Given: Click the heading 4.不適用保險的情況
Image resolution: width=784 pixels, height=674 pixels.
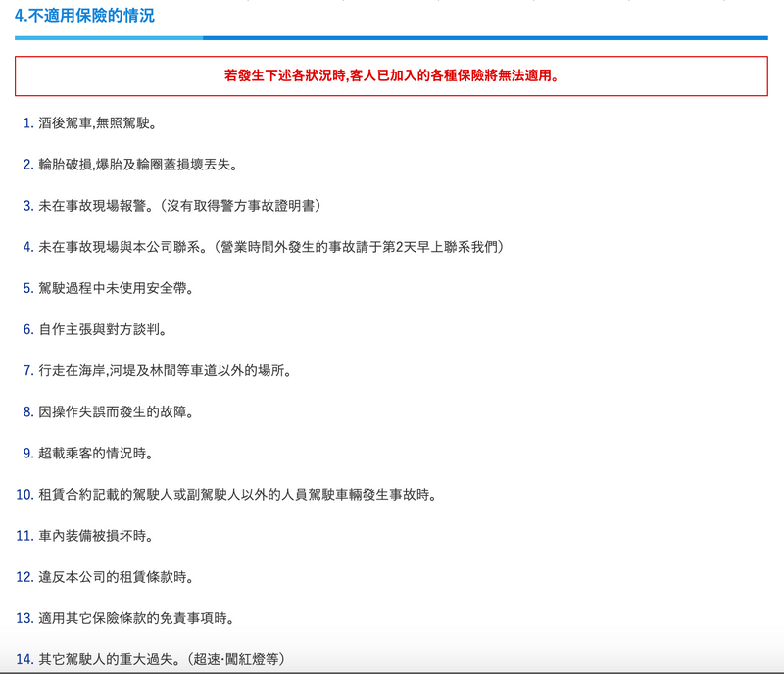Looking at the screenshot, I should pos(84,16).
